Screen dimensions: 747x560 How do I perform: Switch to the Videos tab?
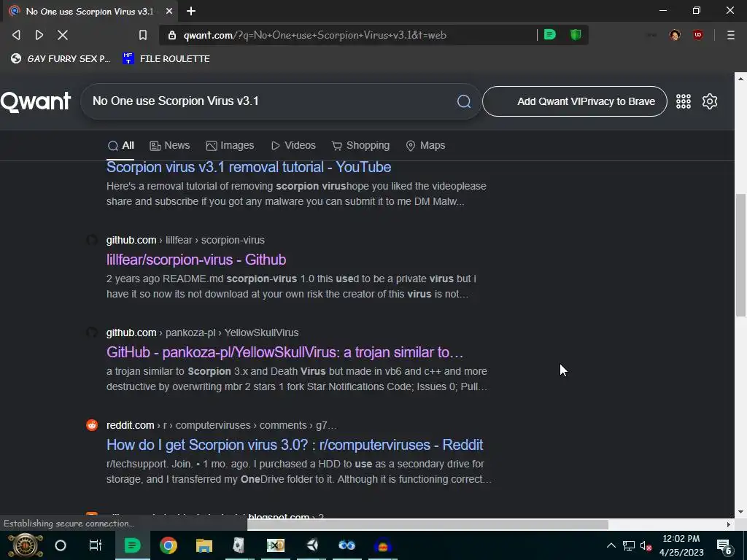(293, 145)
